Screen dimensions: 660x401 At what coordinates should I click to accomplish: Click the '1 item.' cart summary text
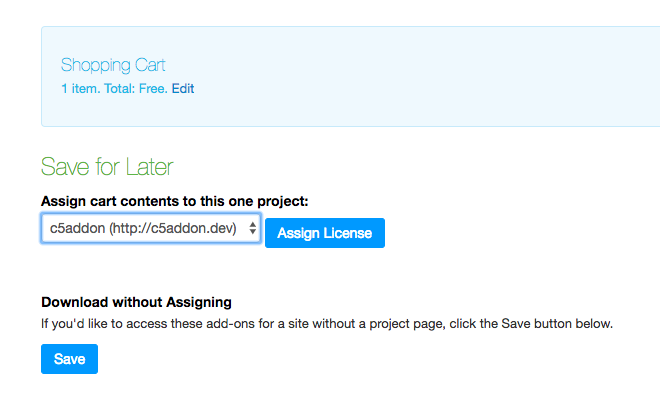click(x=81, y=88)
